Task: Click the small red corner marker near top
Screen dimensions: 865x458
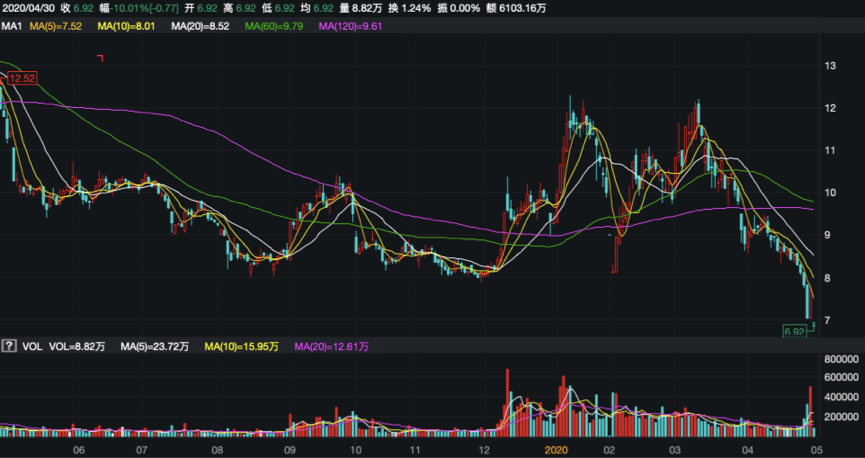Action: (x=100, y=58)
